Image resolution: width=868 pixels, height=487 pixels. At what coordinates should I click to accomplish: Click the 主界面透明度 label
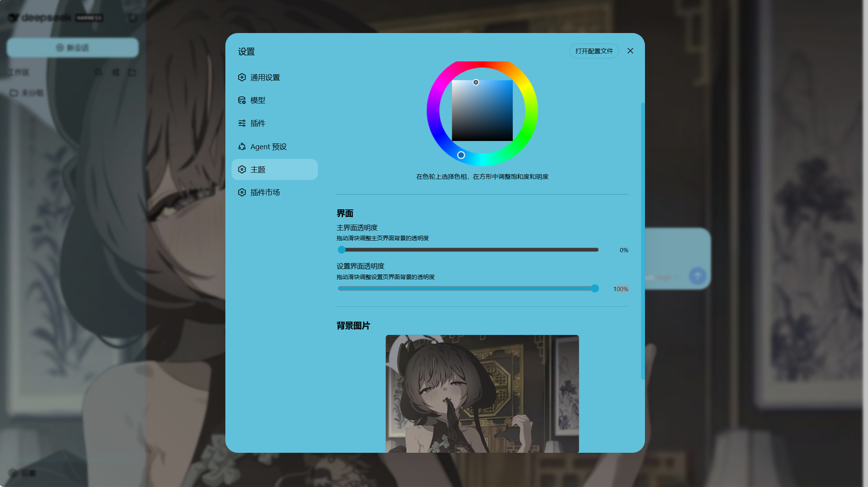[357, 228]
